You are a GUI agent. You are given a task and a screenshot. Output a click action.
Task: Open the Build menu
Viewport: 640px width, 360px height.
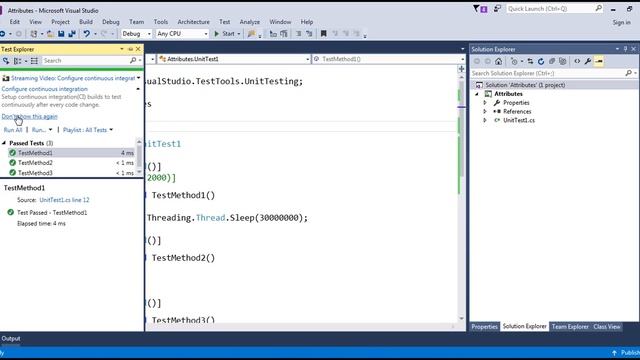[86, 22]
